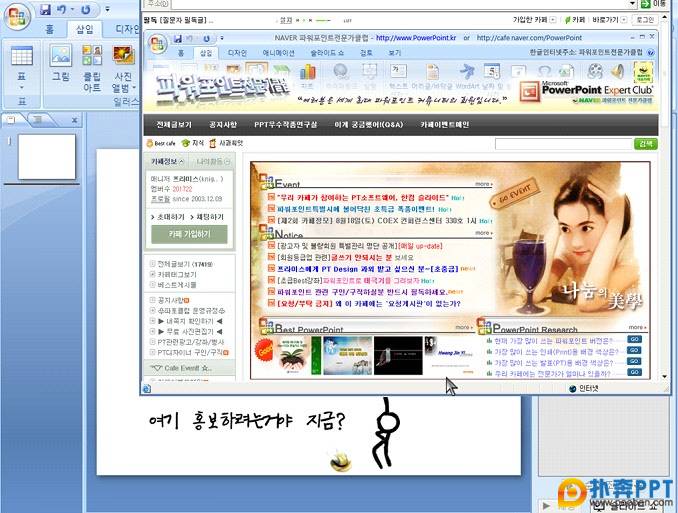Image resolution: width=678 pixels, height=513 pixels.
Task: Click the 지식 icon link
Action: [x=193, y=143]
